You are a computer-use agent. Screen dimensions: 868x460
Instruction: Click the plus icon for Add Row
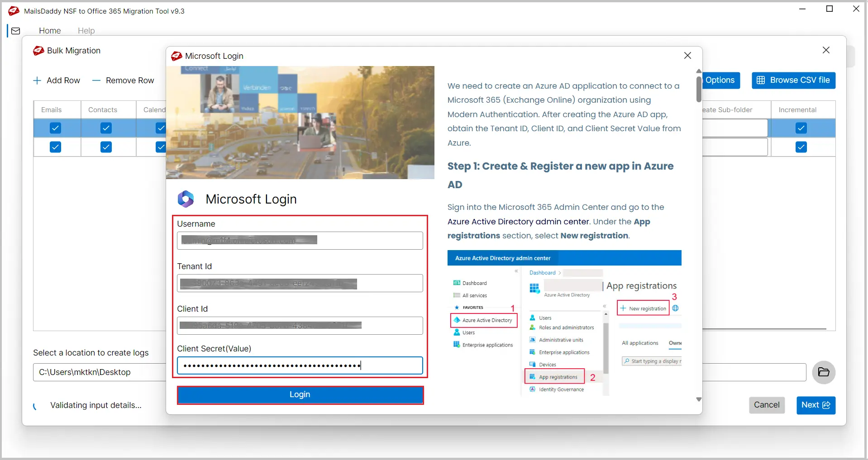(x=37, y=81)
